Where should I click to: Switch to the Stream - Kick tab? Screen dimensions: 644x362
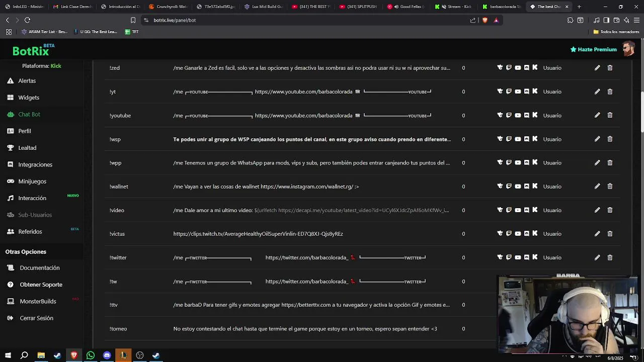(x=454, y=7)
